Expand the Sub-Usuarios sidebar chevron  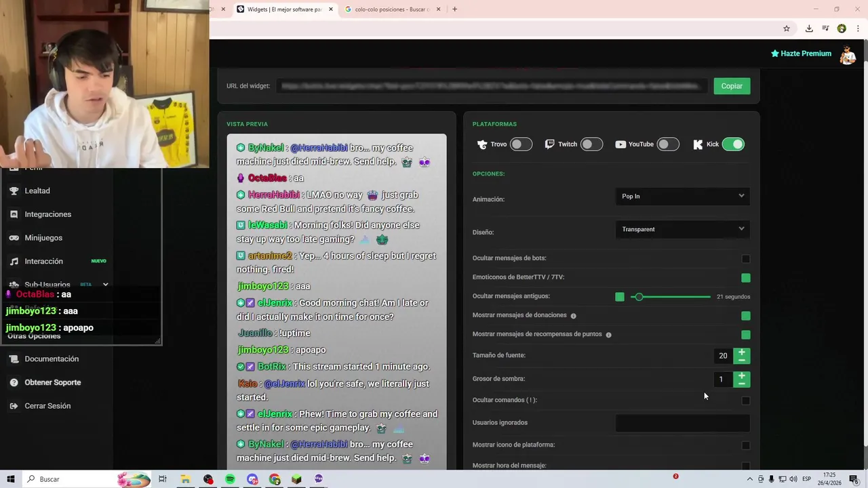click(105, 285)
